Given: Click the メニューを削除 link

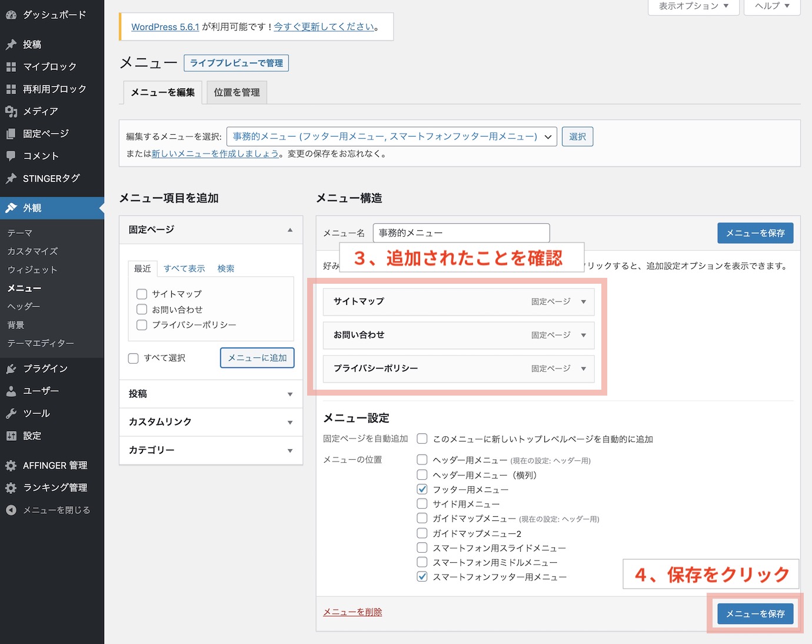Looking at the screenshot, I should pos(352,612).
